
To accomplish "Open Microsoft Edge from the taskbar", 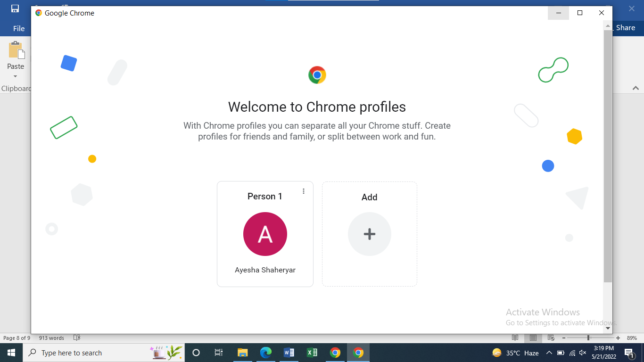I will click(x=266, y=353).
